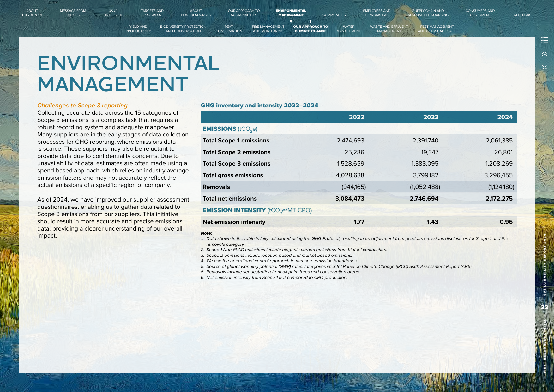
Task: Click net emission intensity value 0.96
Action: (x=506, y=222)
